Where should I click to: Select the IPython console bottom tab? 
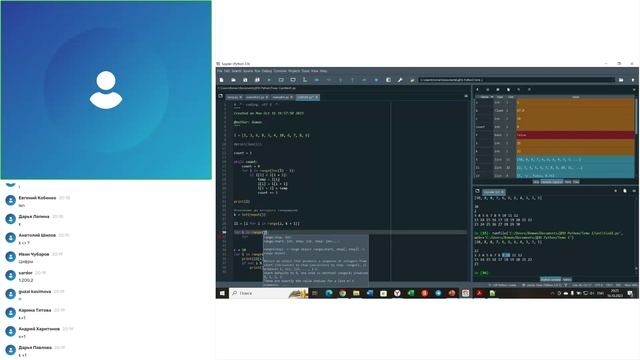coord(551,280)
